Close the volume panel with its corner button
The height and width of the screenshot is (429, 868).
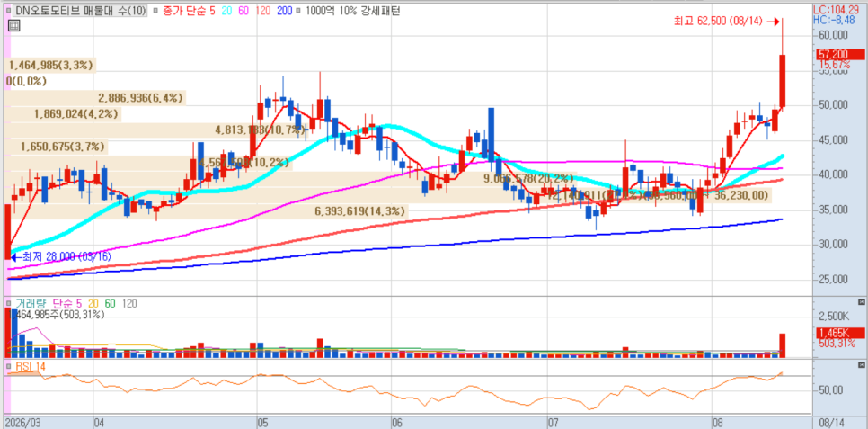coord(861,302)
